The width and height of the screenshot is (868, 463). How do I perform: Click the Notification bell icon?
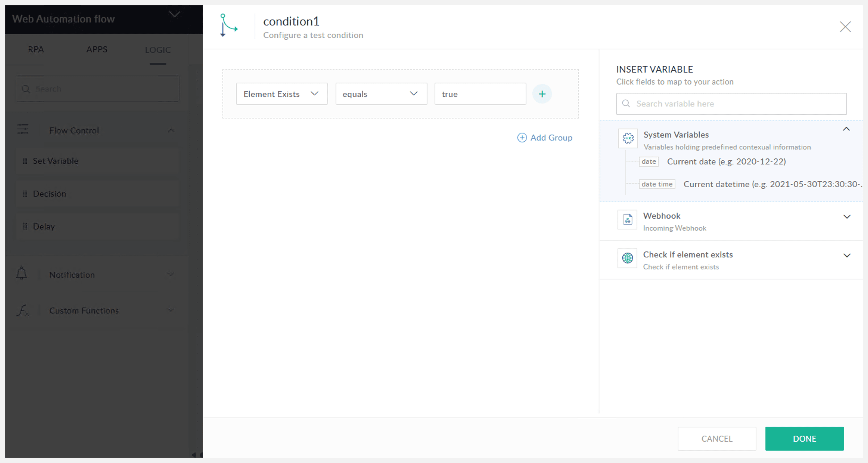[x=22, y=274]
